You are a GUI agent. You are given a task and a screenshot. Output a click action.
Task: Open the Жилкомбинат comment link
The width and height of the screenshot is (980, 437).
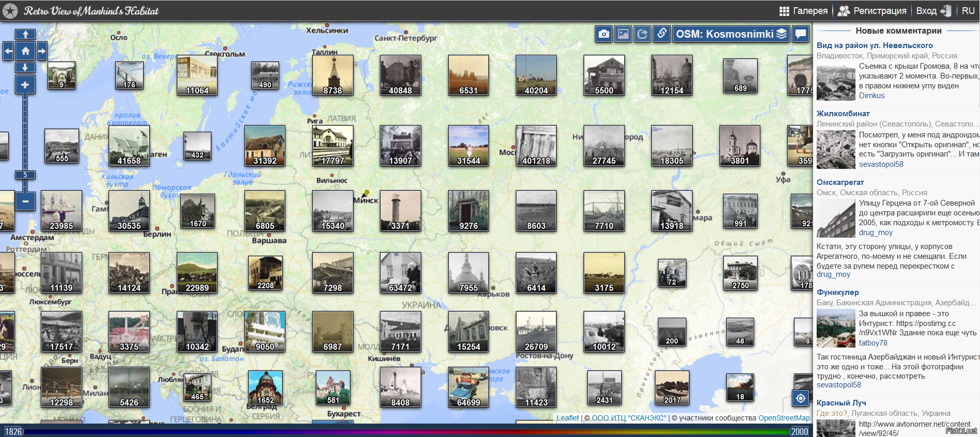(843, 114)
